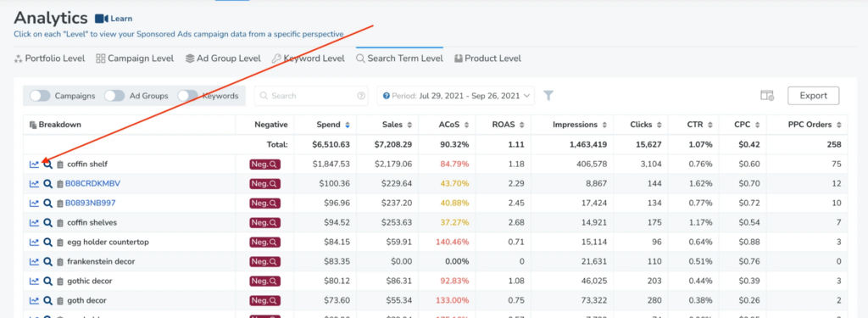Turn on the Keywords toggle
The height and width of the screenshot is (318, 868).
pos(187,96)
